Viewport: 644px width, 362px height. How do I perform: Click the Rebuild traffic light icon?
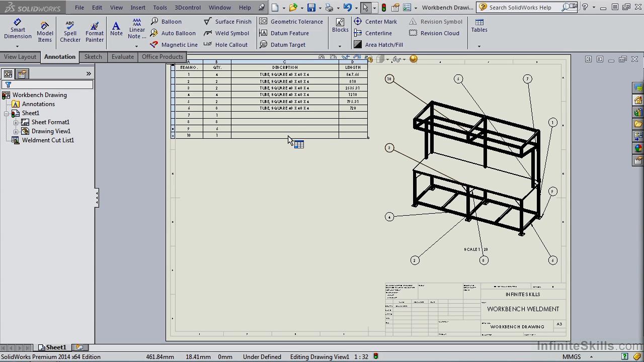point(384,8)
